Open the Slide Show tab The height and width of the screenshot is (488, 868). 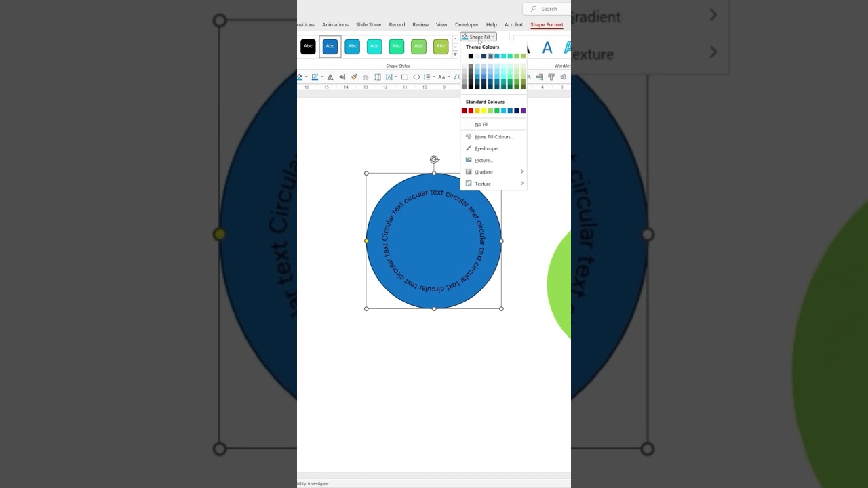369,25
